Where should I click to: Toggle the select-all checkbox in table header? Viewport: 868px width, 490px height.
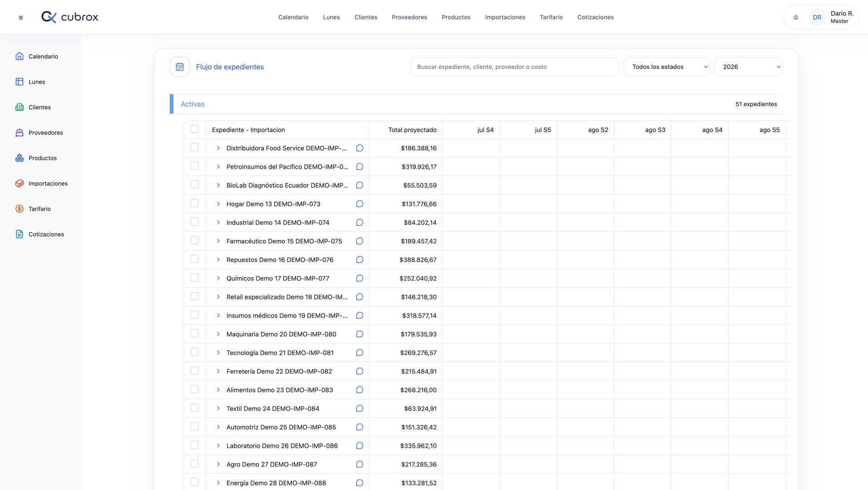[195, 129]
